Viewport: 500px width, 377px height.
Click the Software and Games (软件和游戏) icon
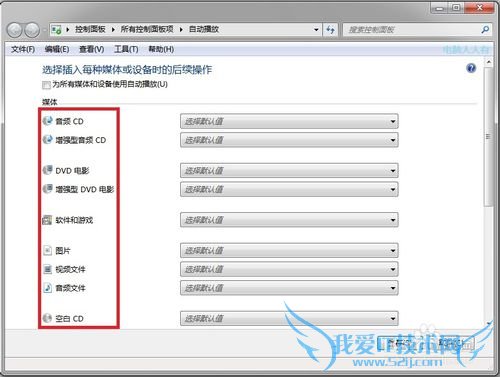coord(47,220)
